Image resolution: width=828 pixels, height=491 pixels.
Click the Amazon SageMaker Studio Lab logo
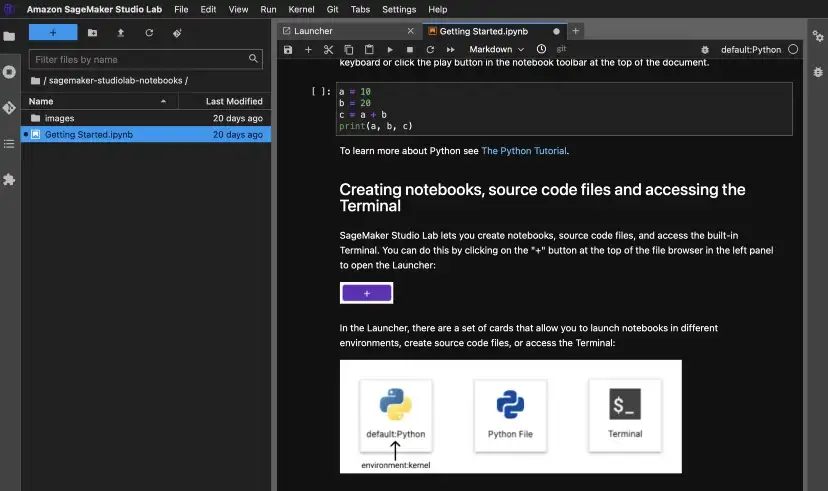coord(9,9)
